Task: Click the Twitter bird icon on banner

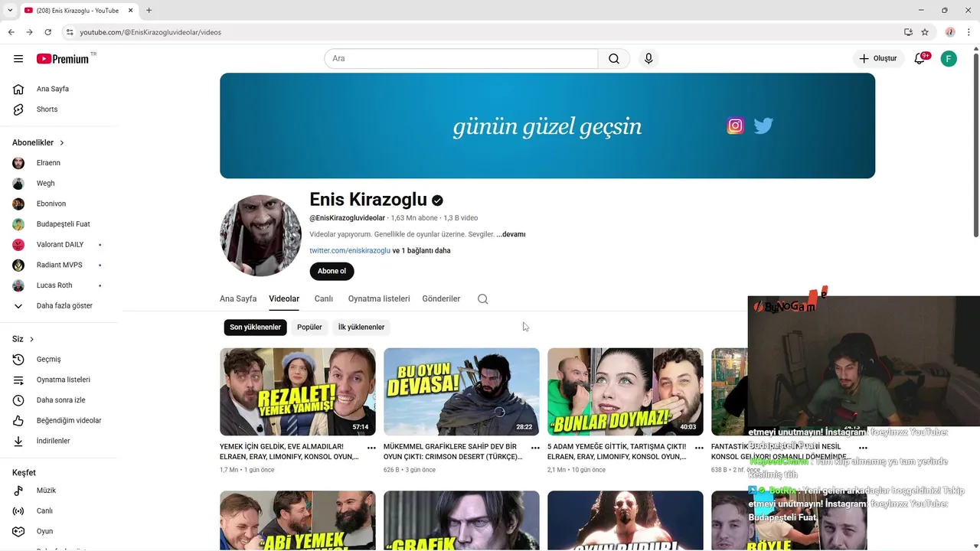Action: (x=763, y=126)
